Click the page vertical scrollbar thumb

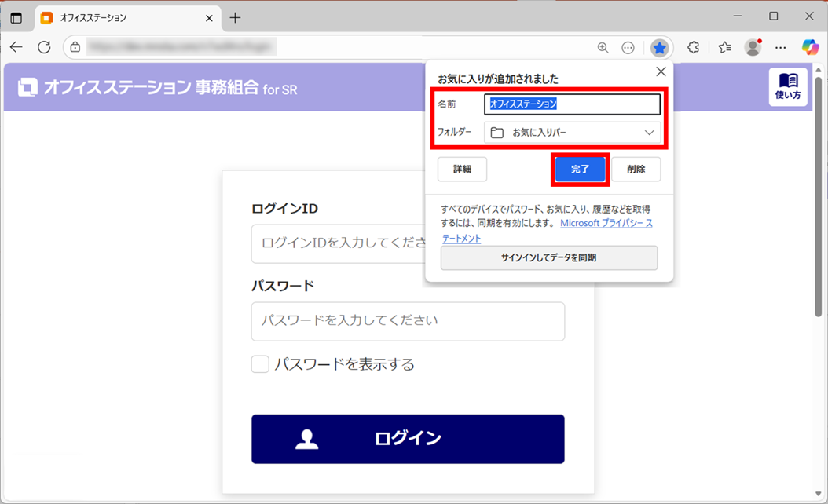(818, 195)
